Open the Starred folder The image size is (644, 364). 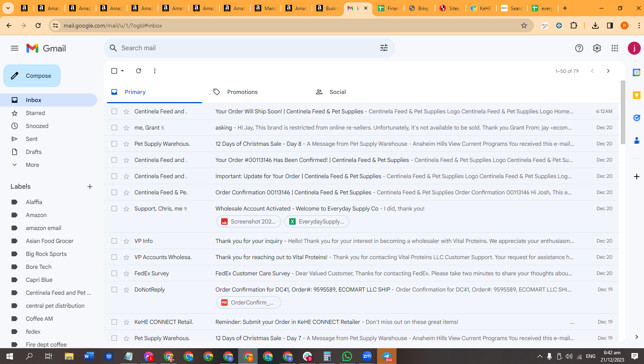49,113
